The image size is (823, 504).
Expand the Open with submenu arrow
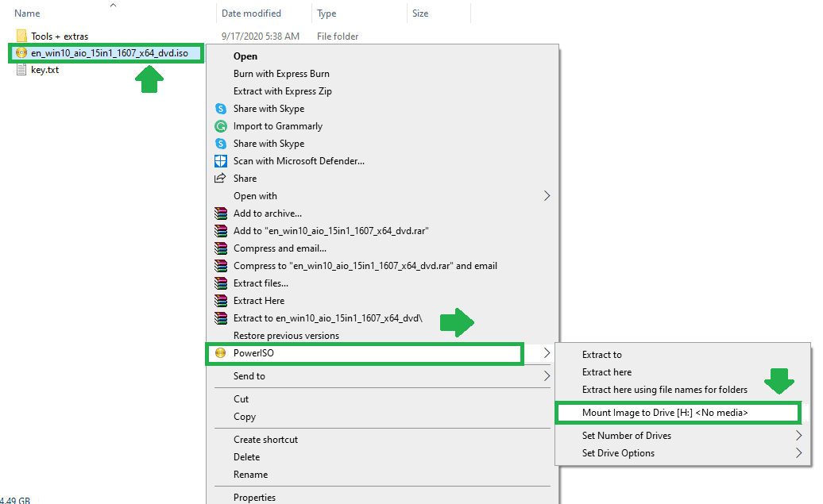tap(547, 195)
